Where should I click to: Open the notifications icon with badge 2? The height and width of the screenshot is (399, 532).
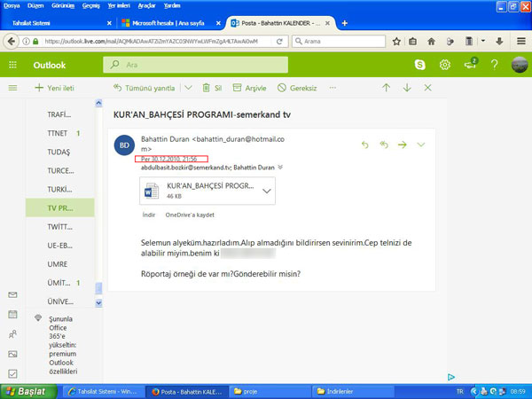(x=471, y=64)
